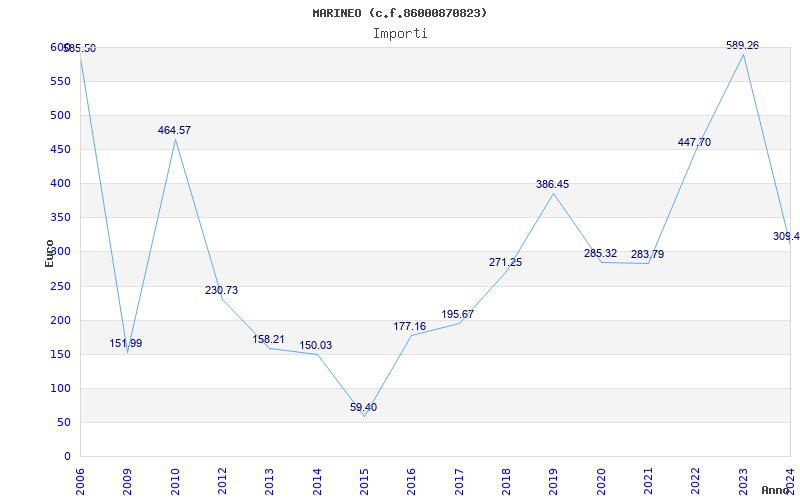Click the 2020 year axis label

(x=601, y=481)
